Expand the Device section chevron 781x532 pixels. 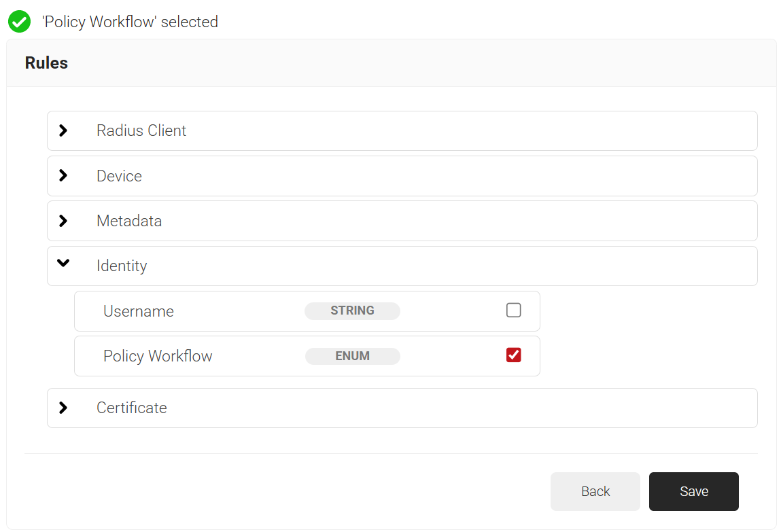(x=63, y=175)
